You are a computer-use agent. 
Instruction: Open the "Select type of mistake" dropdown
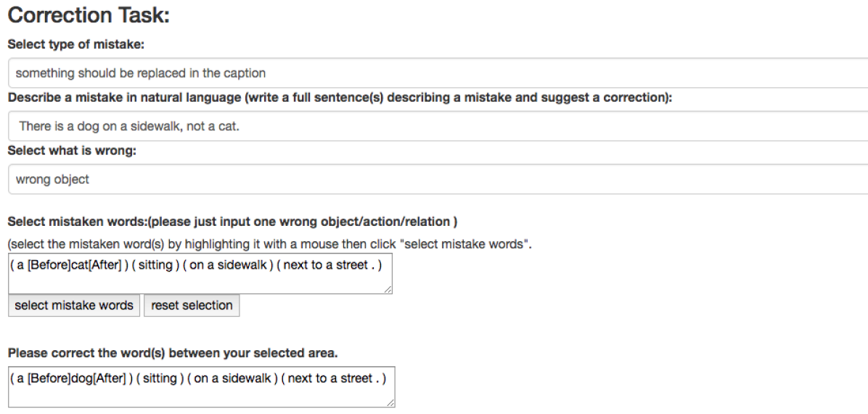435,73
